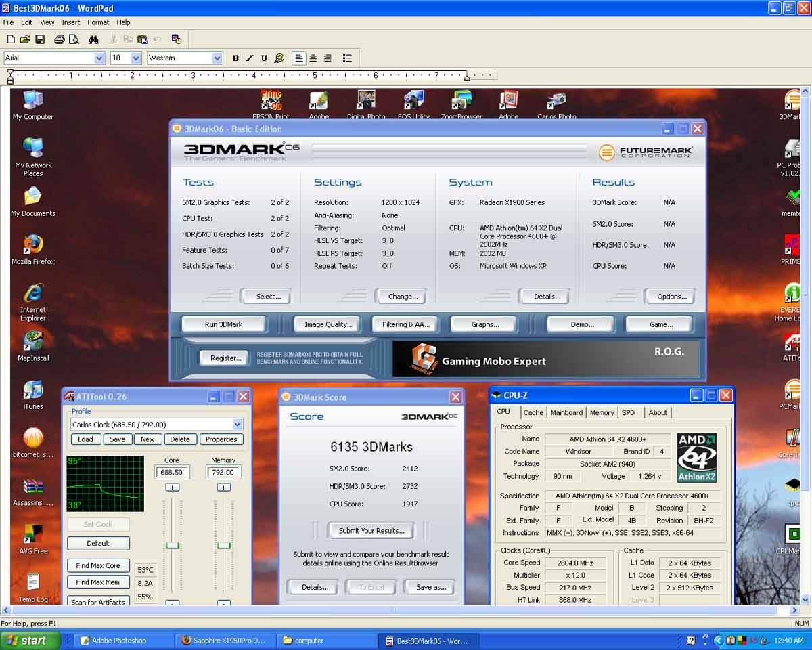This screenshot has height=650, width=812.
Task: Switch to the computer folder in the taskbar
Action: (x=327, y=640)
